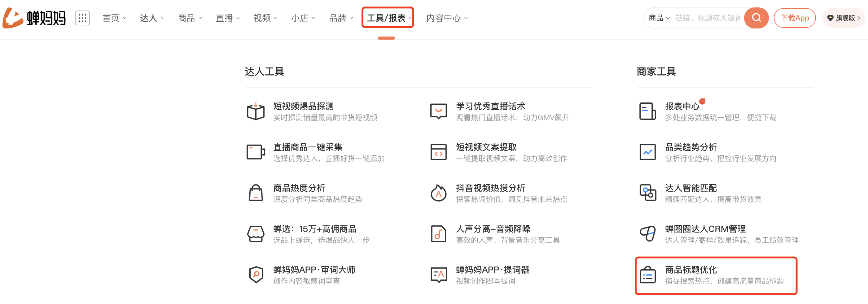Click the 达人智能匹配 matching icon

click(648, 193)
